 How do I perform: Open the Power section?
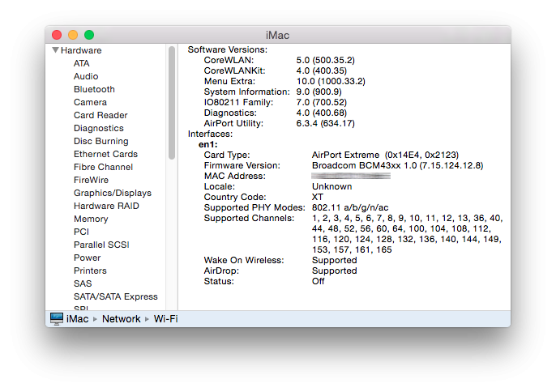pyautogui.click(x=88, y=258)
